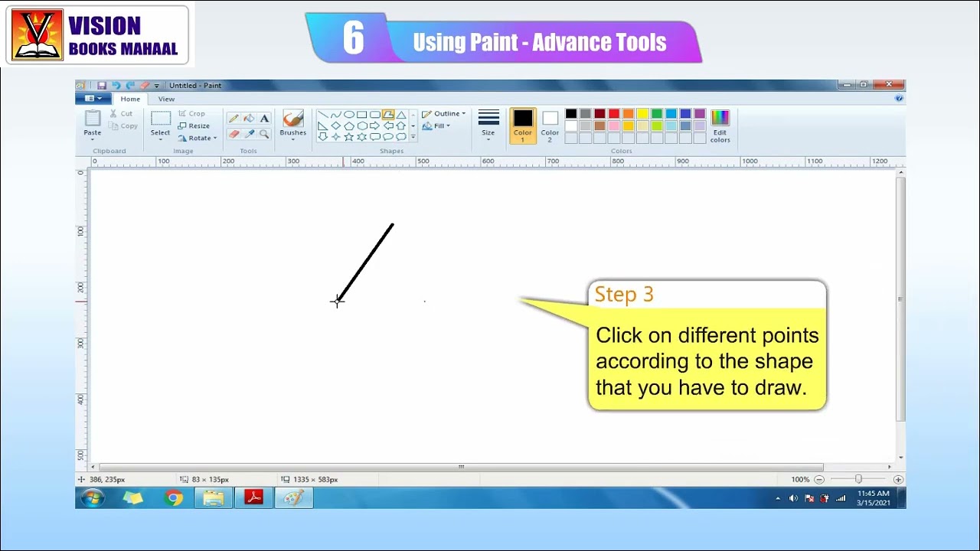The height and width of the screenshot is (551, 980).
Task: Pick the red palette swatch
Action: pos(614,114)
